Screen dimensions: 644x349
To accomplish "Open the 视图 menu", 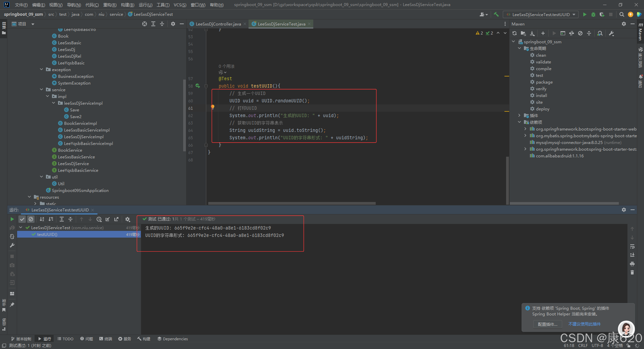I will (x=55, y=5).
